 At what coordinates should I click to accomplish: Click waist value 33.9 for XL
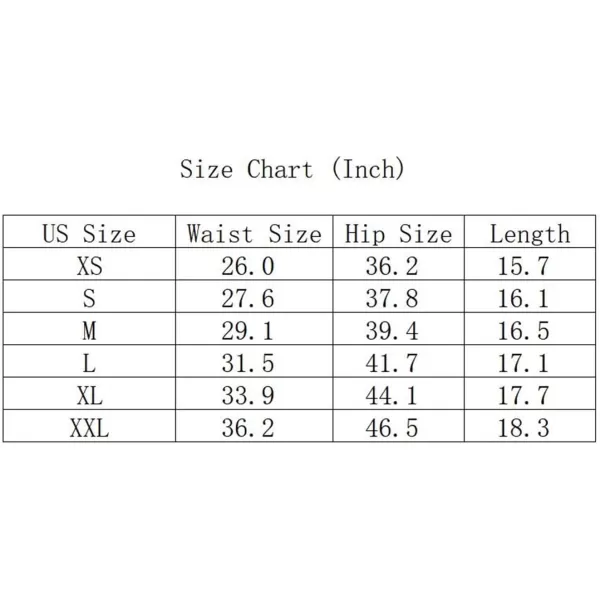(x=248, y=395)
